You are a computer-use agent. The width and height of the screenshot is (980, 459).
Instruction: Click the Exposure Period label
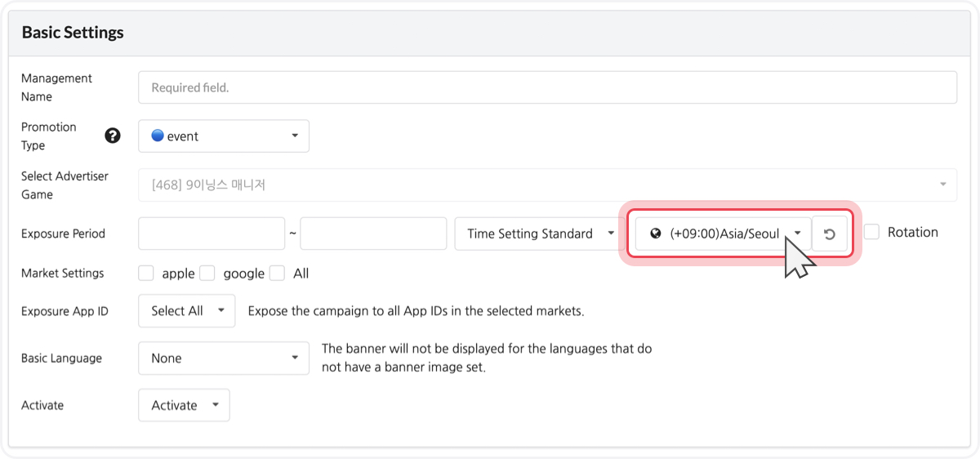click(63, 234)
